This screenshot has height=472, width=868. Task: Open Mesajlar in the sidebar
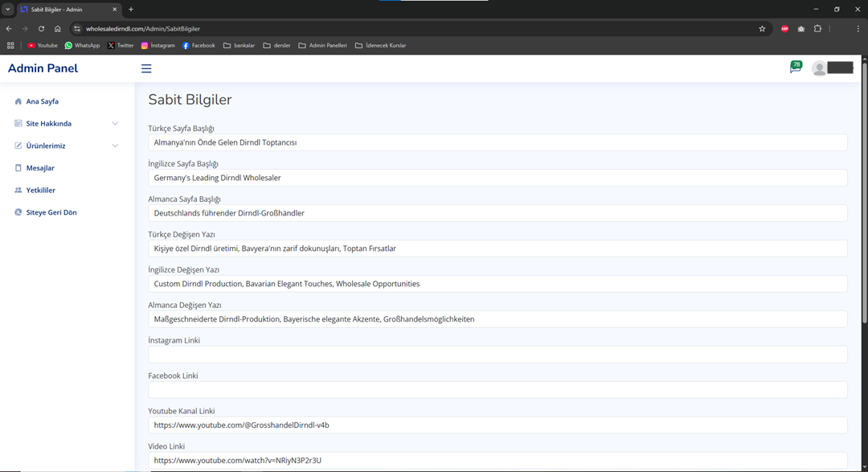coord(40,168)
